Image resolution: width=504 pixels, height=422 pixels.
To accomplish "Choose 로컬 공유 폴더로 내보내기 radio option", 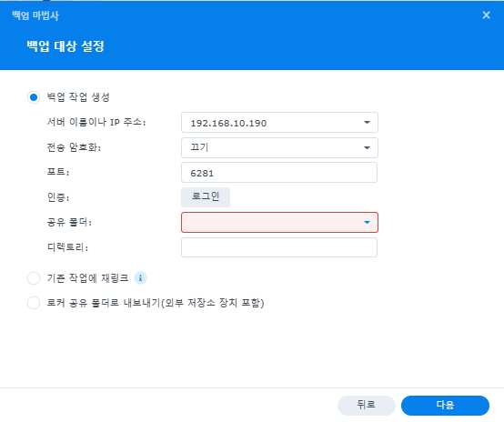I will pos(34,303).
